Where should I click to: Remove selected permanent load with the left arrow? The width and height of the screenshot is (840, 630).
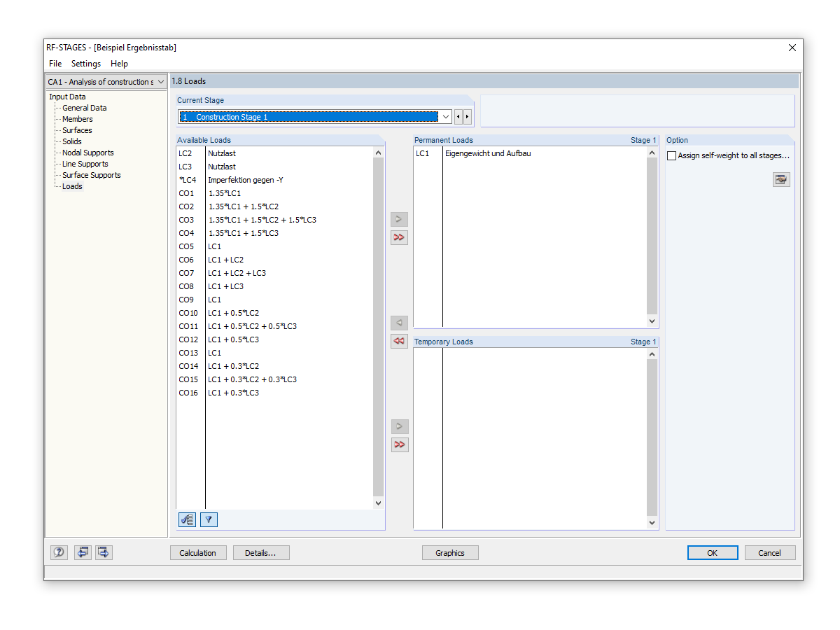(x=399, y=323)
